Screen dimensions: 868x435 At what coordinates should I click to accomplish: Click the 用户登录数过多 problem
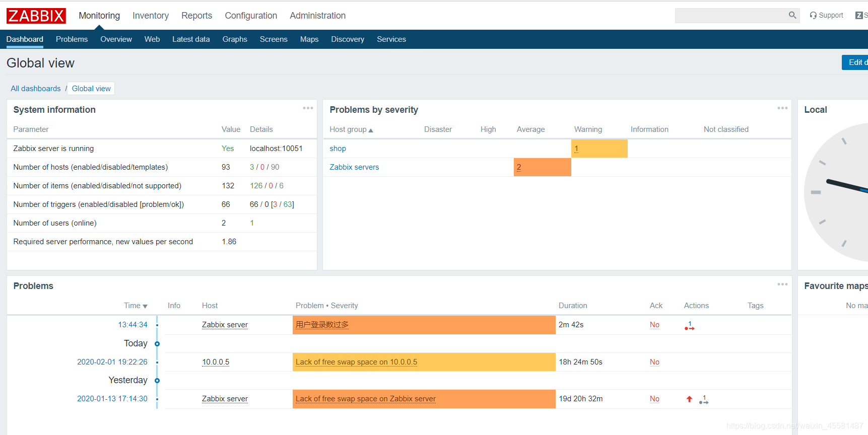pyautogui.click(x=322, y=325)
